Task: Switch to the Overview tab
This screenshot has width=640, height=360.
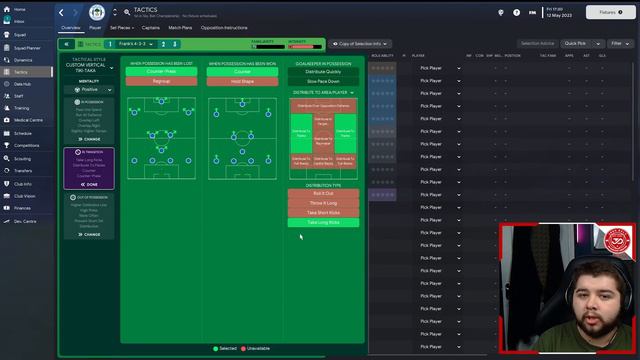Action: 71,28
